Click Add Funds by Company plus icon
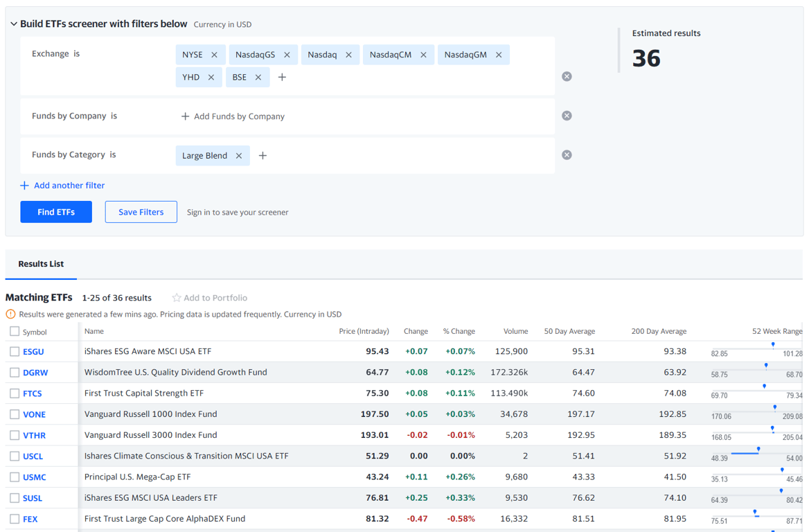Screen dimensions: 809x532 click(185, 116)
